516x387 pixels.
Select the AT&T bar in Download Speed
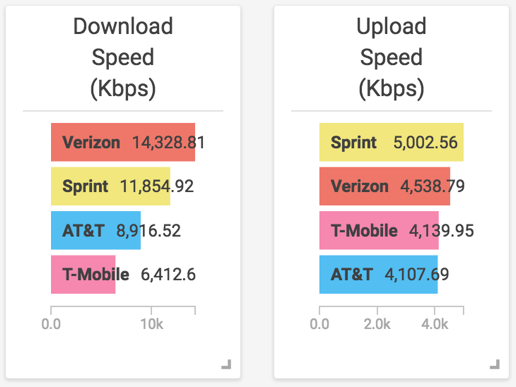coord(96,230)
